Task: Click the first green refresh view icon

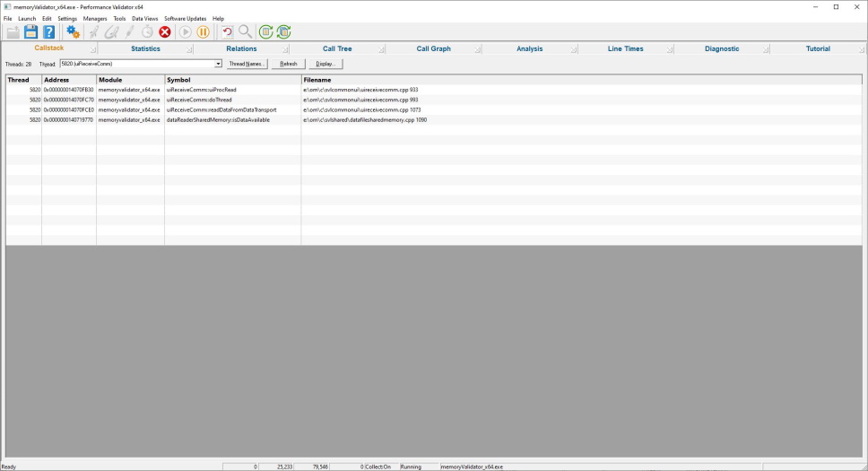Action: [x=266, y=32]
